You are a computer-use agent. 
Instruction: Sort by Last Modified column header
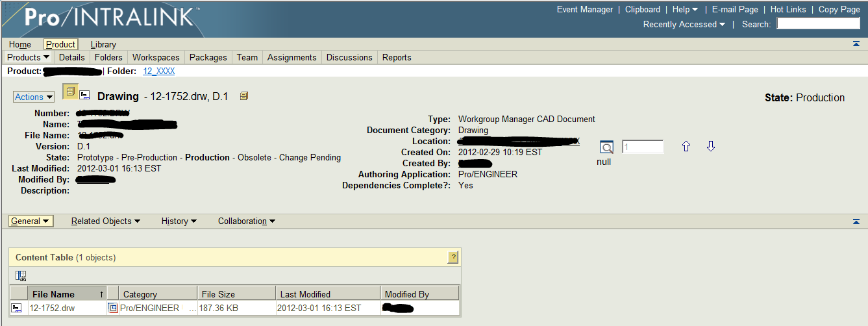tap(329, 294)
